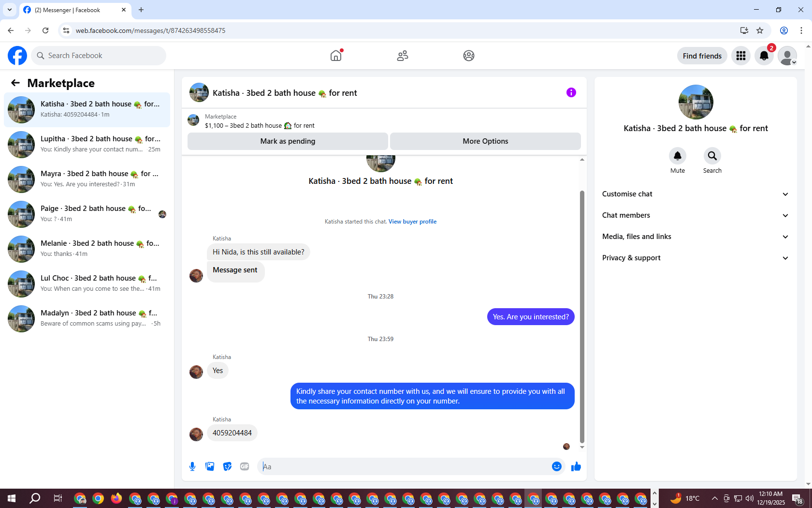Open the weather widget showing 18°C
Viewport: 812px width, 508px height.
tap(685, 498)
